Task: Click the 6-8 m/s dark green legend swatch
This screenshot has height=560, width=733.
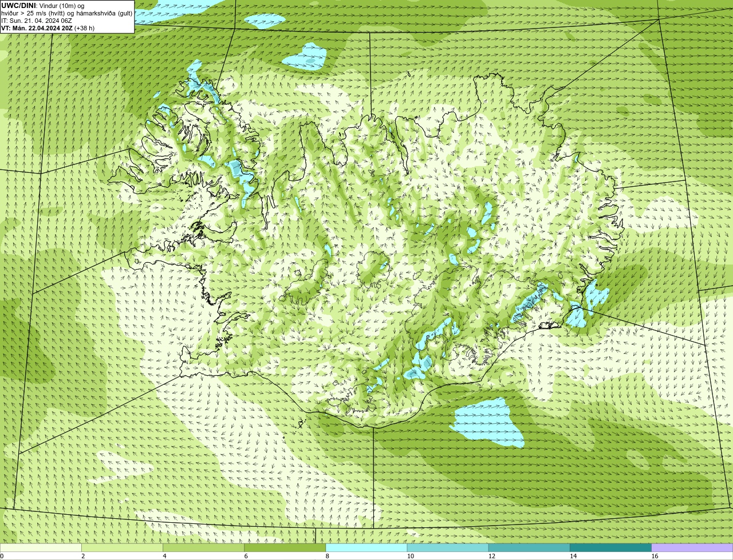Action: click(285, 547)
